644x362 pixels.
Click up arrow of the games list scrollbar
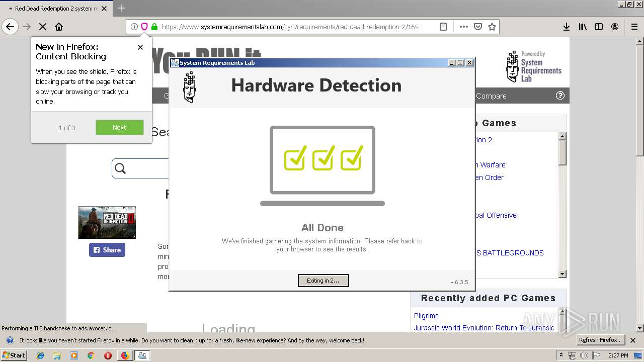(x=562, y=136)
